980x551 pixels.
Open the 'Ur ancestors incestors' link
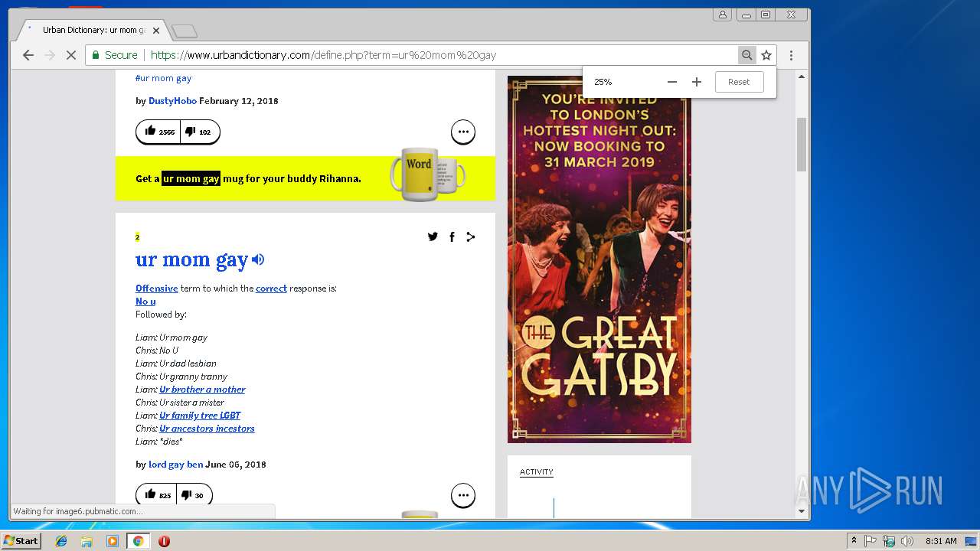point(207,429)
